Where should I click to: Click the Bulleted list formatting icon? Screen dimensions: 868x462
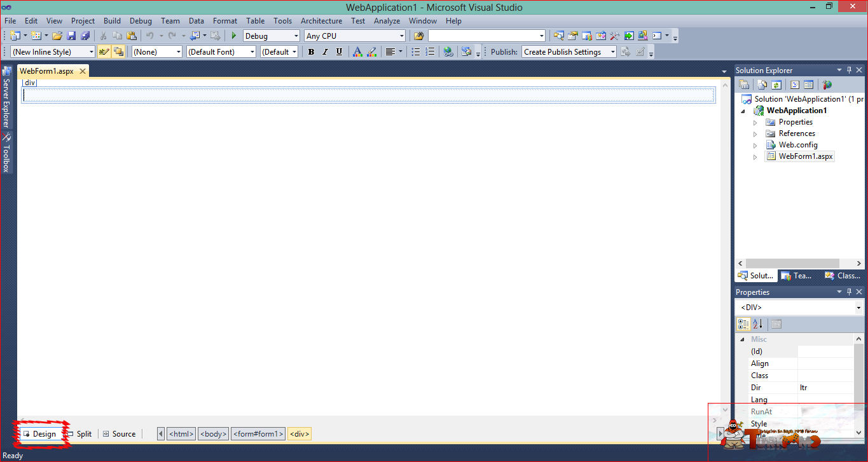coord(416,52)
